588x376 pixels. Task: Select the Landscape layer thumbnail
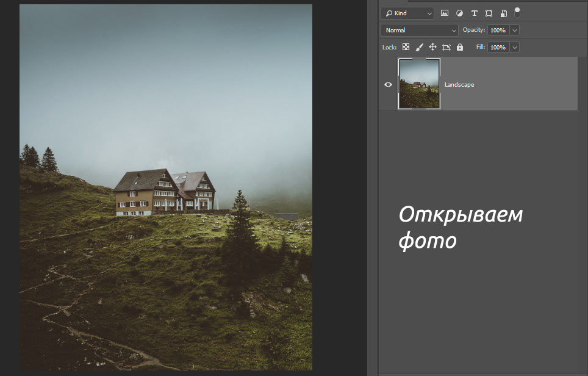tap(419, 84)
